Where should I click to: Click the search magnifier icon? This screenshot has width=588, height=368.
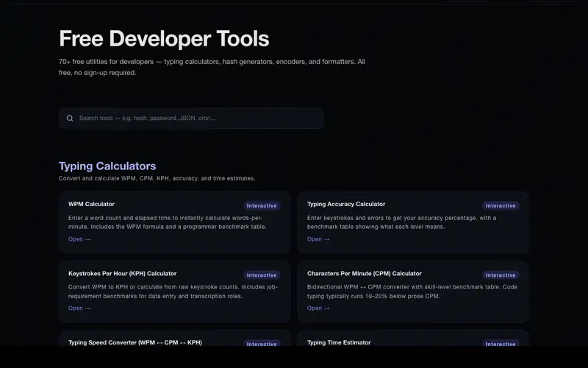70,118
